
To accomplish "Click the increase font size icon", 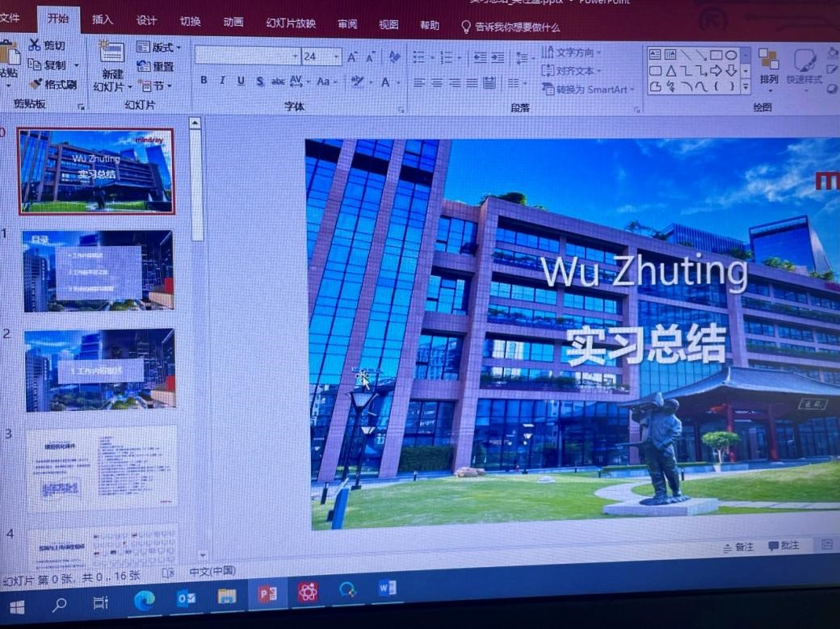I will (352, 57).
